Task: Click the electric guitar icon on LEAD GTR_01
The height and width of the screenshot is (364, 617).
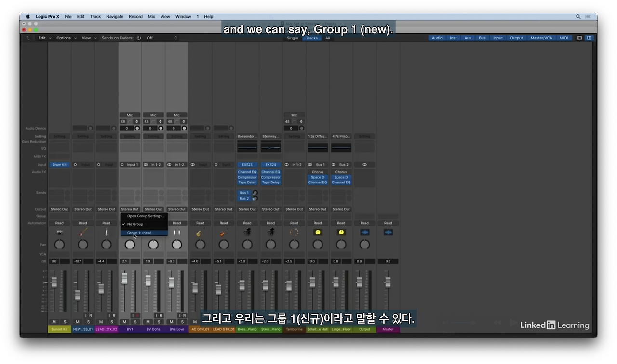Action: [x=224, y=233]
